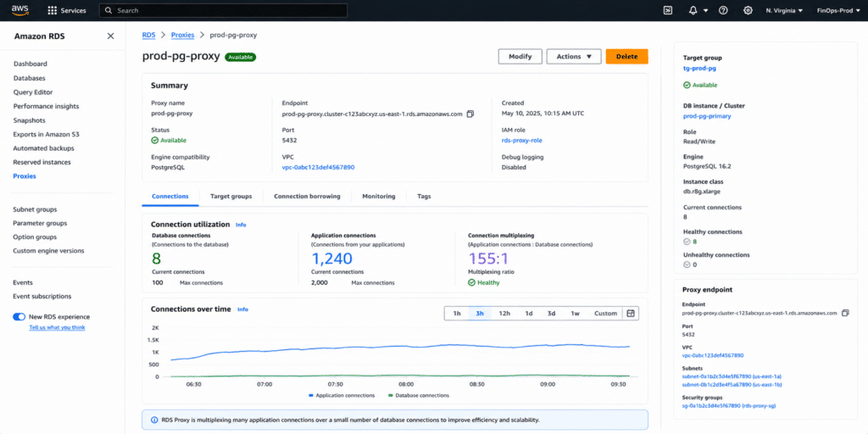Select the 1d time range
The image size is (868, 434).
pyautogui.click(x=529, y=314)
